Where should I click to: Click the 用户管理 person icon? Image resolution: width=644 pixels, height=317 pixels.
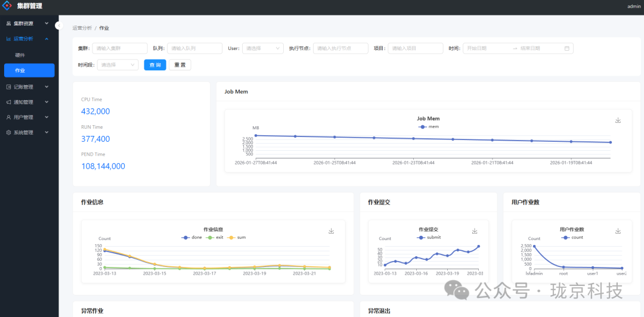(x=8, y=117)
